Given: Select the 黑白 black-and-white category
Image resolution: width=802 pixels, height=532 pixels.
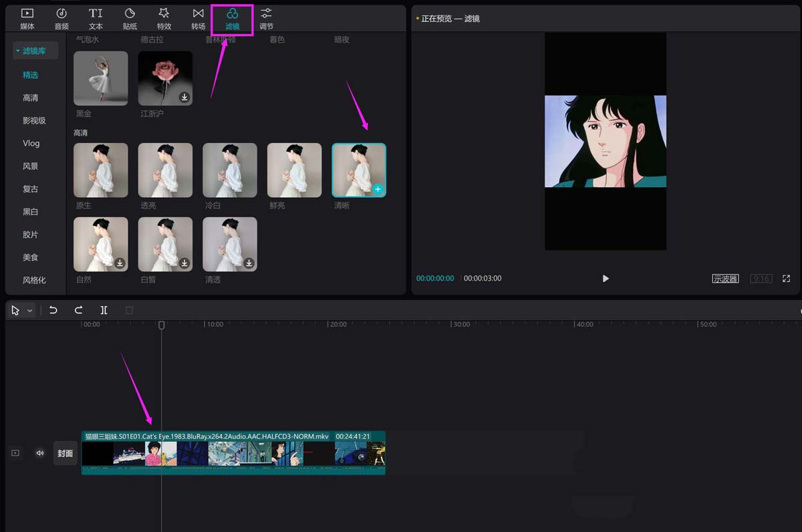Looking at the screenshot, I should (x=31, y=211).
